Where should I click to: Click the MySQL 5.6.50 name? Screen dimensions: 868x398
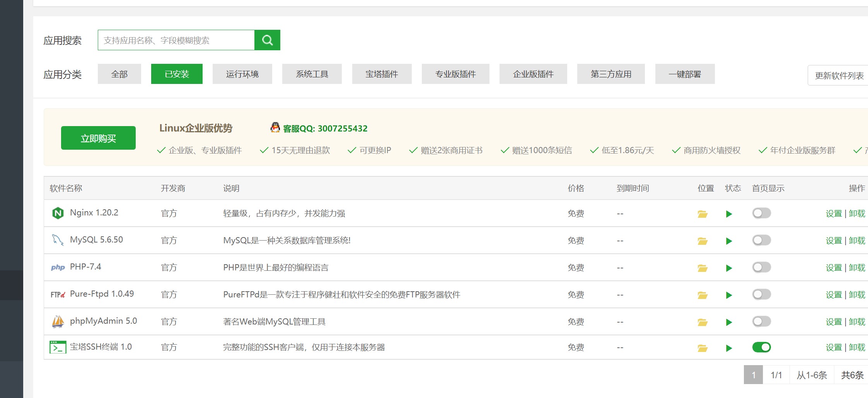[x=96, y=239]
